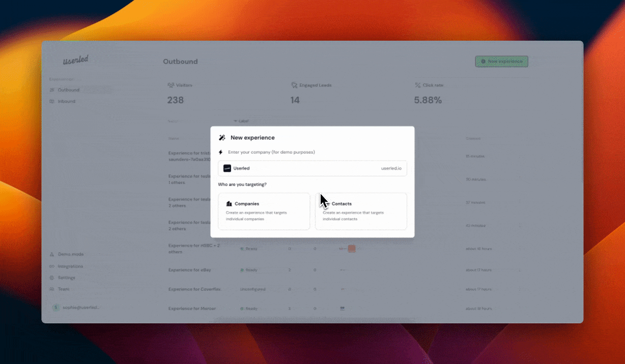Open the three-dot menu in the 43 minutes row
Image resolution: width=625 pixels, height=364 pixels.
pos(520,225)
